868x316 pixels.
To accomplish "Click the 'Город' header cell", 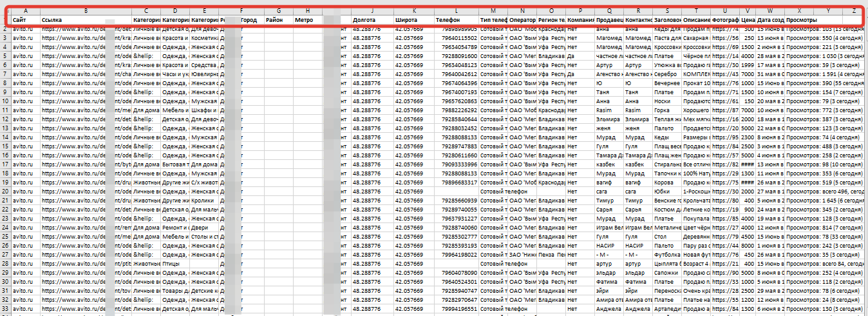I will pos(252,20).
